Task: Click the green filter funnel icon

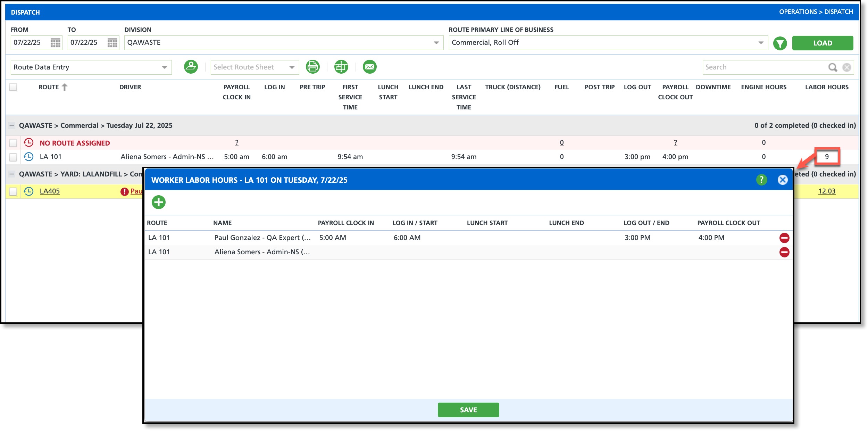Action: click(x=780, y=43)
